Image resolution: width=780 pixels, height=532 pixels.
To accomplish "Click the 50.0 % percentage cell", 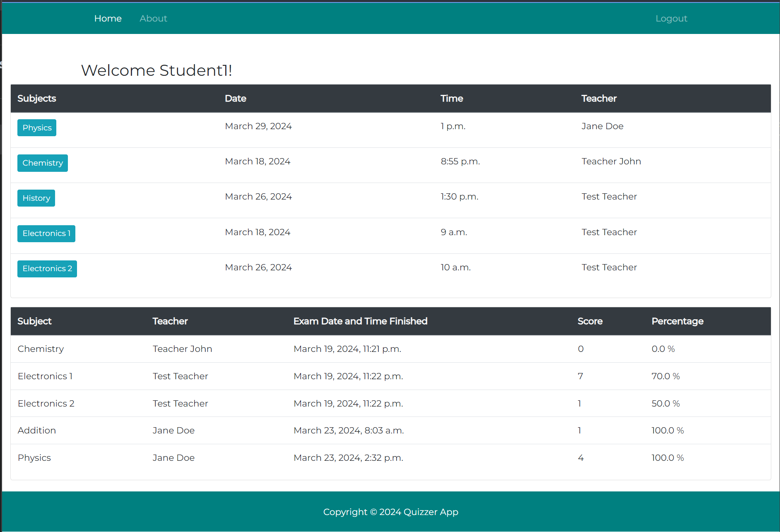I will [666, 404].
